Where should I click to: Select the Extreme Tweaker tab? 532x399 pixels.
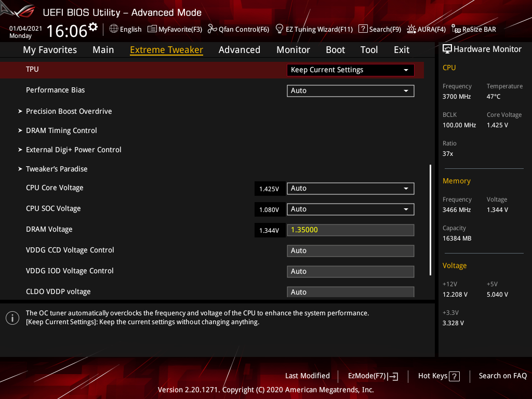point(166,50)
